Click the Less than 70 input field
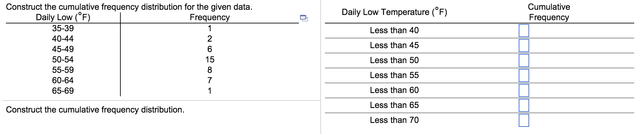 pyautogui.click(x=524, y=120)
